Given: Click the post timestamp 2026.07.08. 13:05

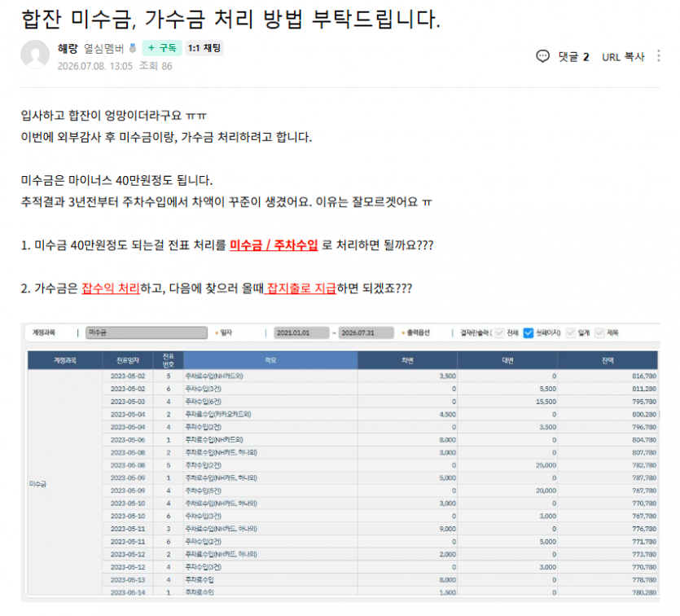Looking at the screenshot, I should (x=95, y=66).
